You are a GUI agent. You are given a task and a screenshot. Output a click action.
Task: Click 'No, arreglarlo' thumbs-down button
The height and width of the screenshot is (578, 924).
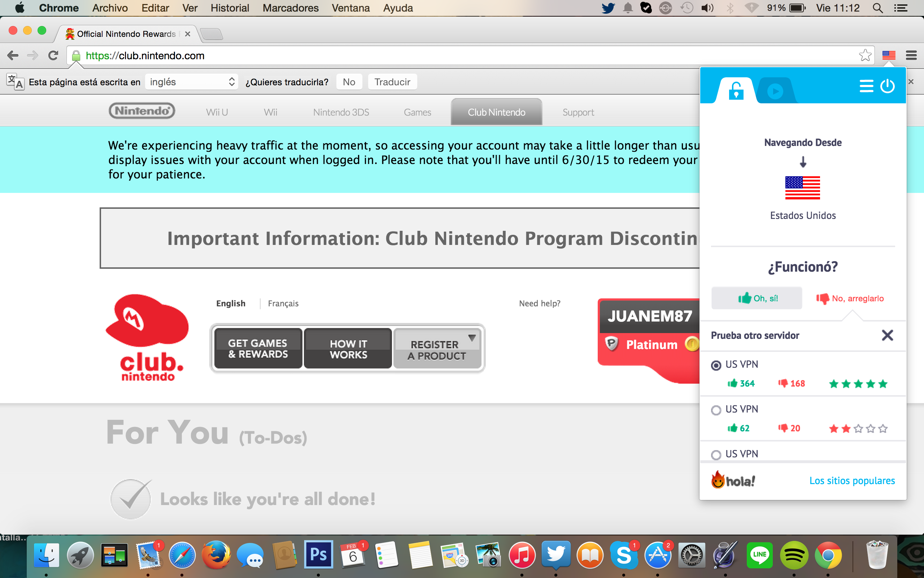click(x=850, y=298)
